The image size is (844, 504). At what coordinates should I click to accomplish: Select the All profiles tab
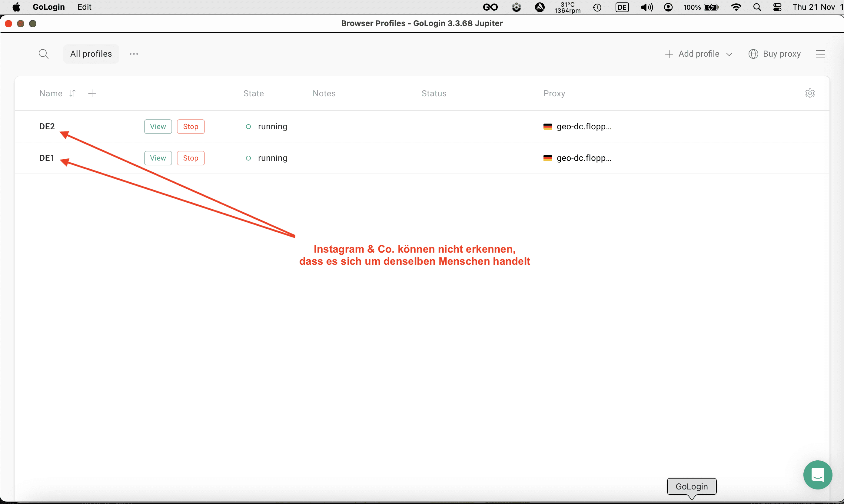(x=91, y=54)
